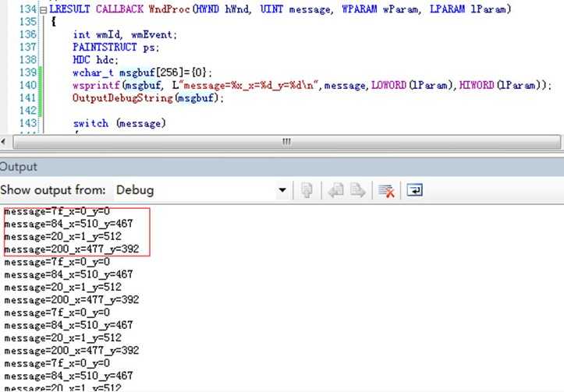Screen dimensions: 564x392
Task: Click line number 142 in the gutter
Action: 28,111
